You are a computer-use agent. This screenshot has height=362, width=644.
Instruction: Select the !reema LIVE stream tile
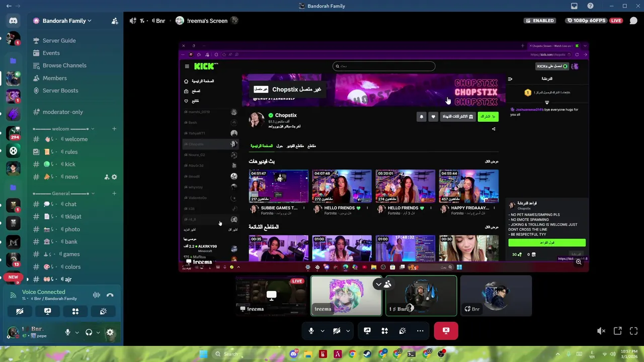[x=271, y=295]
